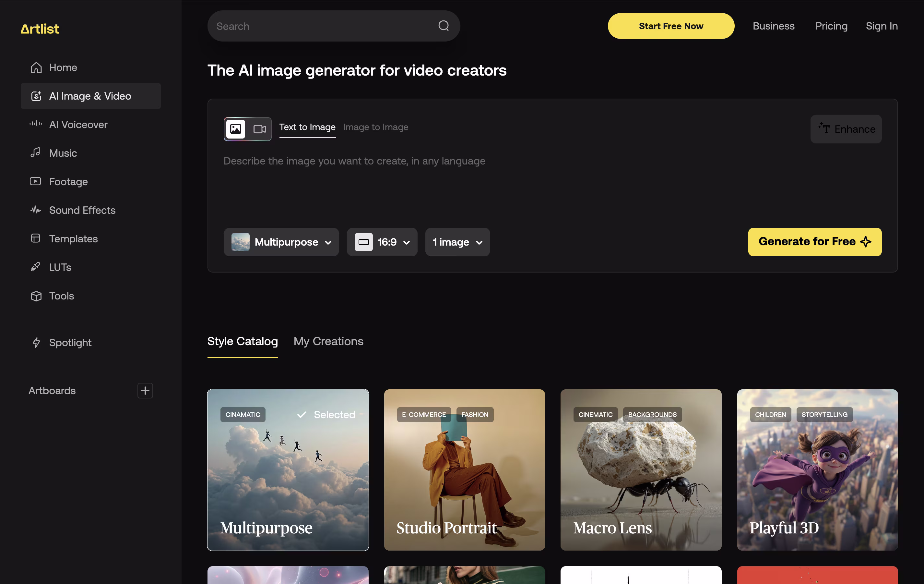Click the CINAMATIC tag on Multipurpose card
The height and width of the screenshot is (584, 924).
click(243, 415)
